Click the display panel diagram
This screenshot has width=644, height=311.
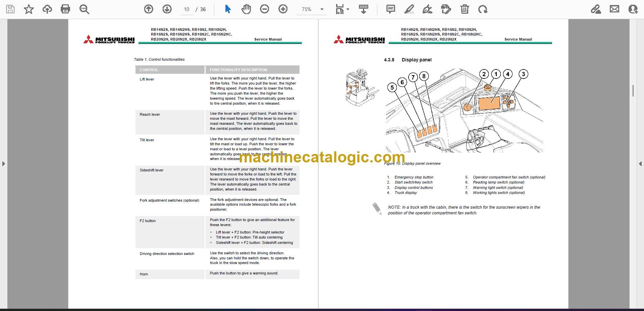[x=465, y=111]
